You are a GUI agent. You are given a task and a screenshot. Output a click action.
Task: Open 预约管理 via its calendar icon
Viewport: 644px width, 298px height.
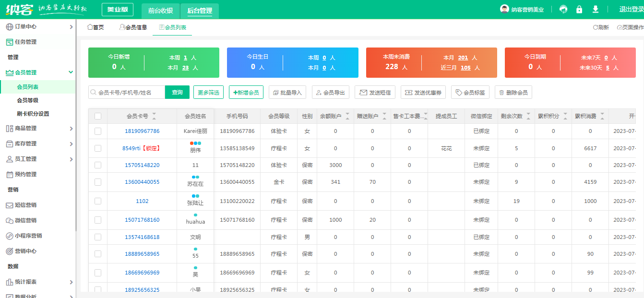point(10,174)
